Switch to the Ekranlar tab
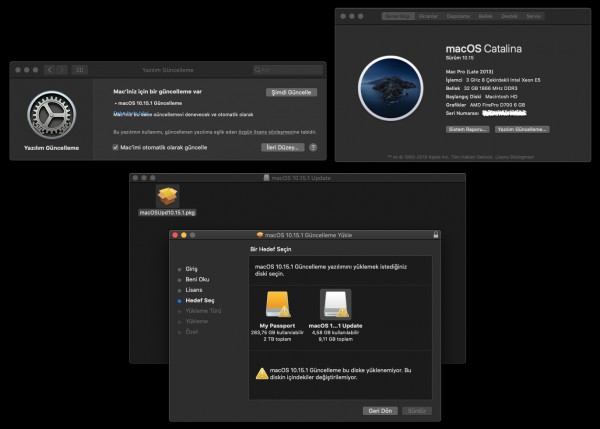Viewport: 600px width, 429px height. (428, 16)
